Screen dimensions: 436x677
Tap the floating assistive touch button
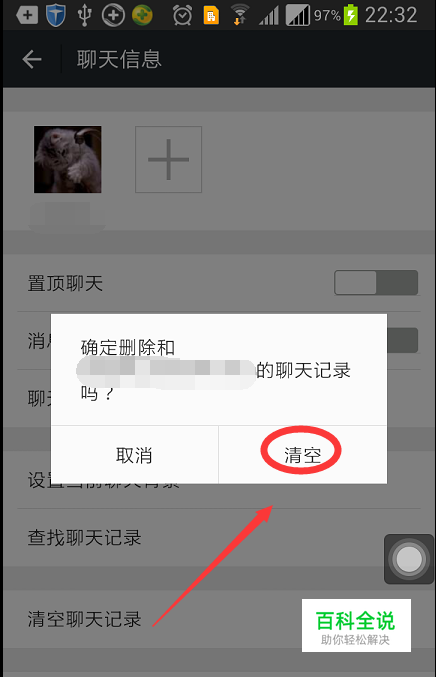[x=409, y=559]
